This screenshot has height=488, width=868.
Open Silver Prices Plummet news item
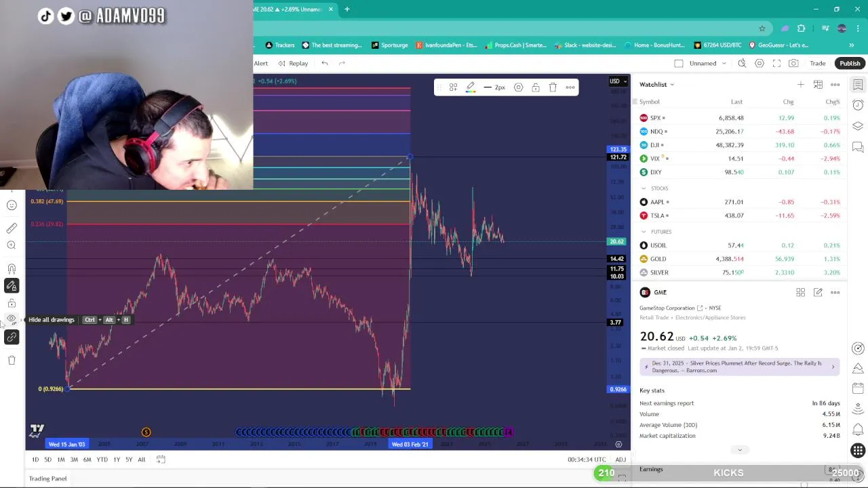pyautogui.click(x=740, y=367)
